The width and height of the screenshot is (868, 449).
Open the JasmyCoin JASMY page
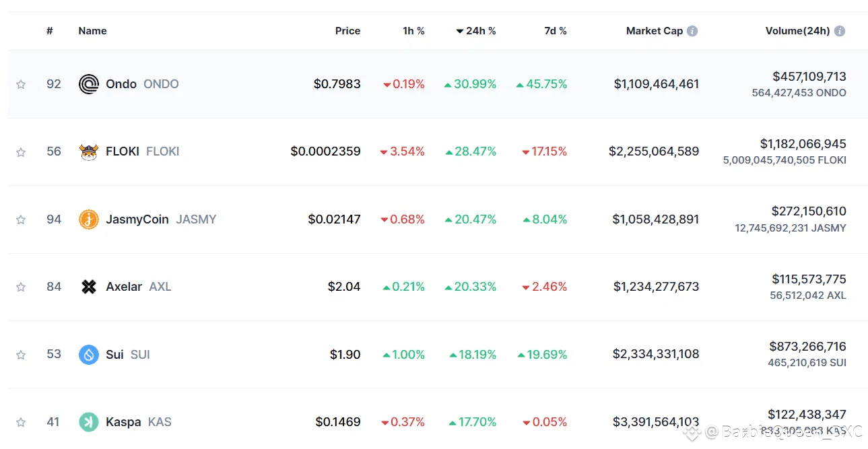(x=161, y=219)
